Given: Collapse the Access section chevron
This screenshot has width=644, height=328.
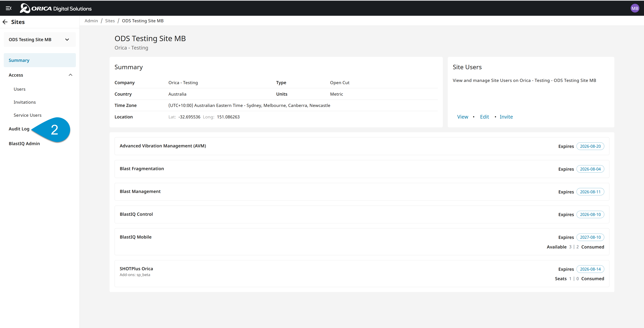Looking at the screenshot, I should 71,75.
